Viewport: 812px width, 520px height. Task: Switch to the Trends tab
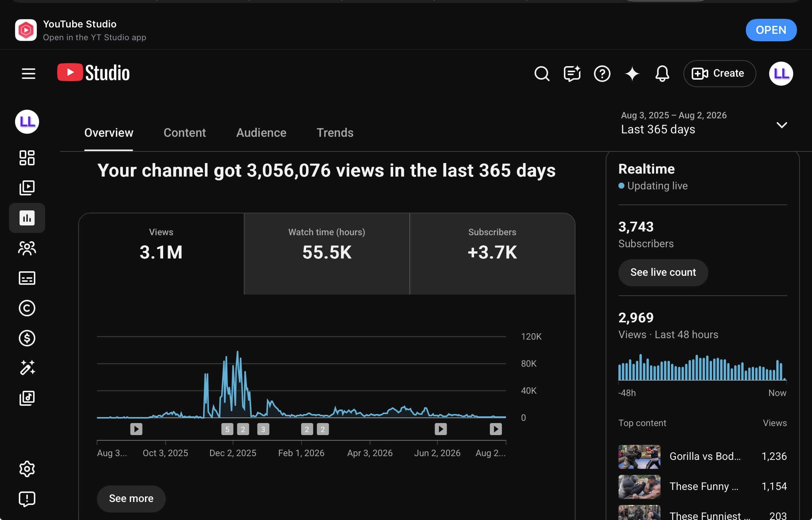[x=335, y=133]
